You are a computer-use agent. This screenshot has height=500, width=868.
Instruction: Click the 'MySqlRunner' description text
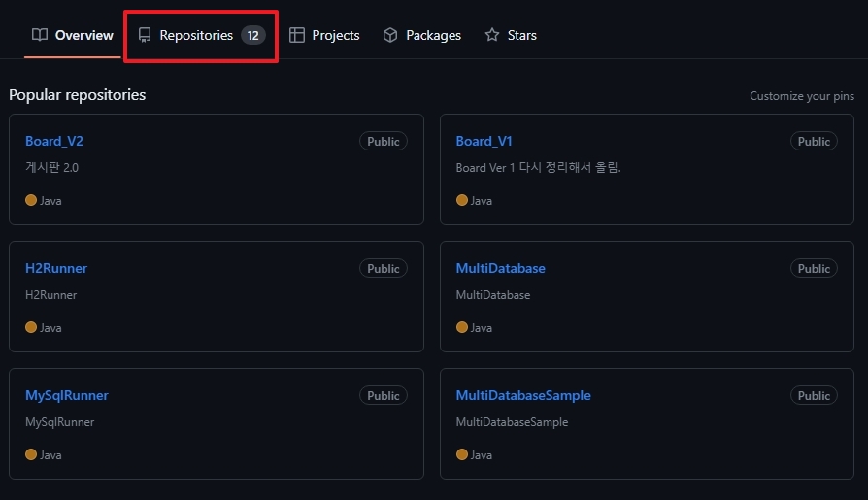(x=60, y=422)
